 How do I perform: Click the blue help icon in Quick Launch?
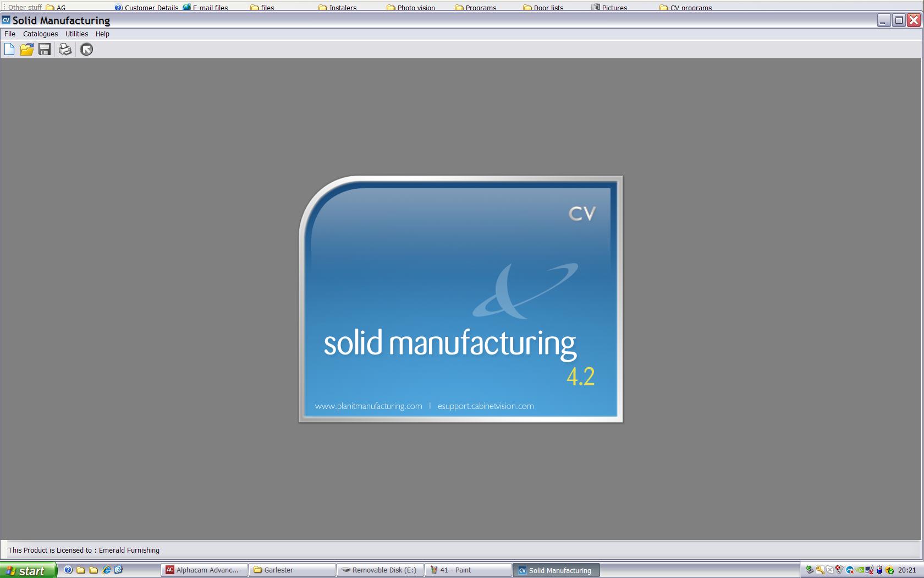point(68,570)
